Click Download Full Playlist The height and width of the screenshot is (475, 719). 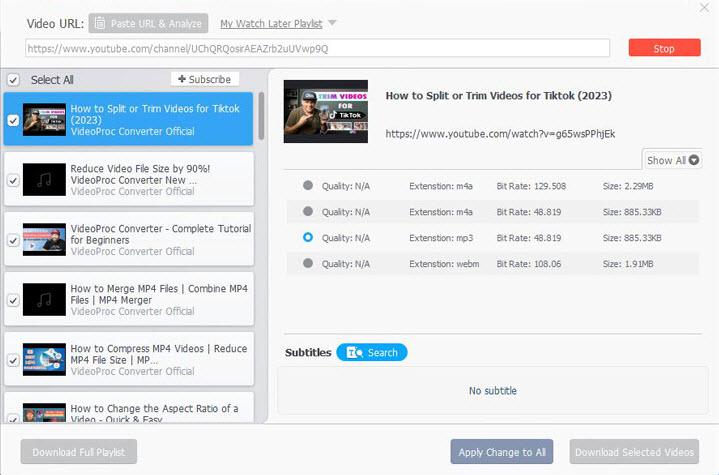coord(78,452)
